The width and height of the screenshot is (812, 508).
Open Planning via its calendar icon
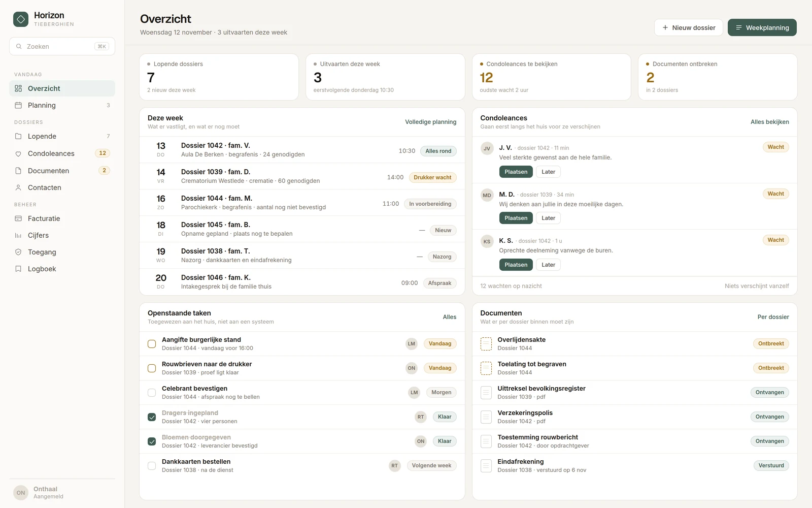[18, 105]
